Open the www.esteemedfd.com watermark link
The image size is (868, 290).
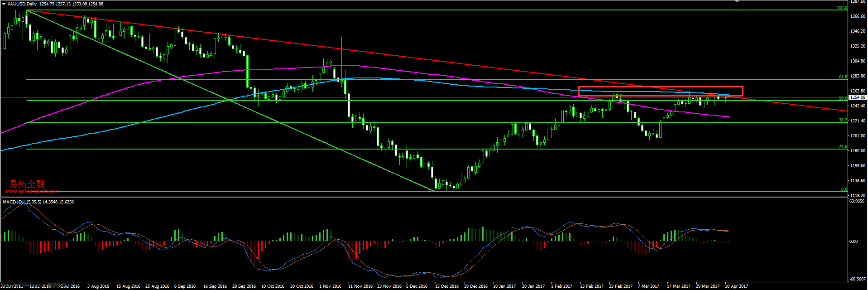32,191
